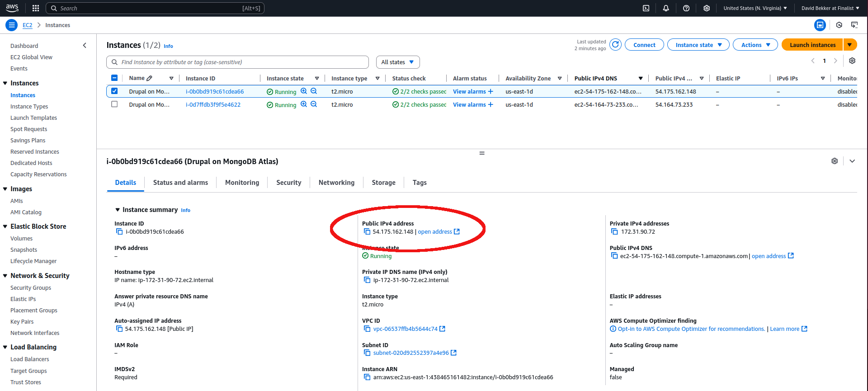868x391 pixels.
Task: Zoom in on first instance's Running state
Action: tap(304, 91)
